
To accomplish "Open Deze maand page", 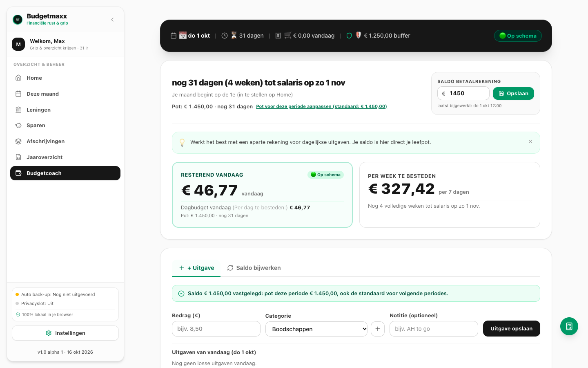I will coord(65,94).
